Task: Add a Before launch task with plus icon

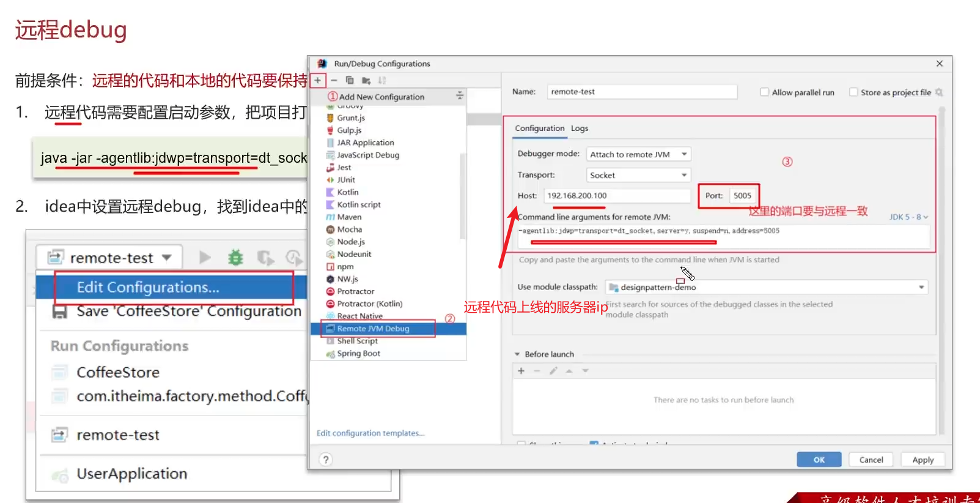Action: point(521,371)
